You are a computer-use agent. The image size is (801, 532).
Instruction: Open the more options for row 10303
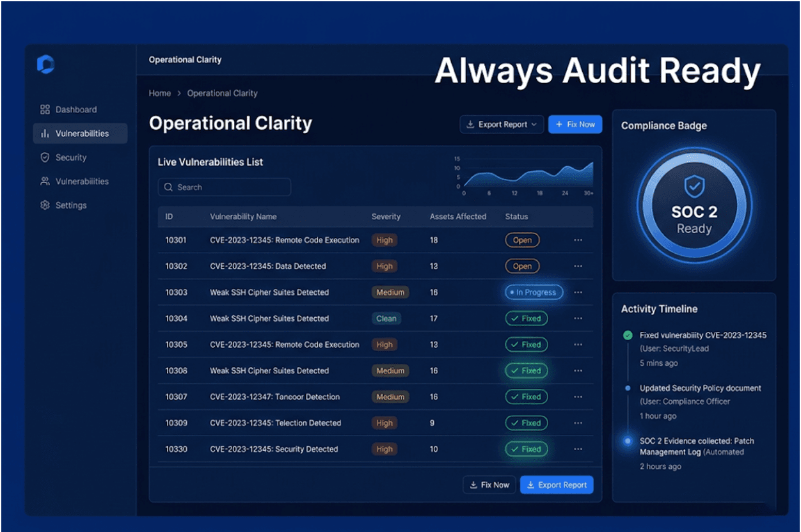point(578,292)
